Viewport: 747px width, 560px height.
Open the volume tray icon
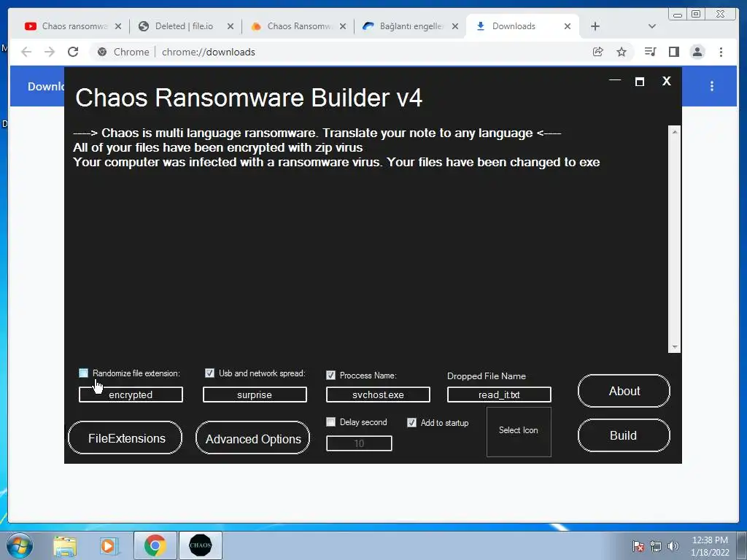tap(673, 546)
